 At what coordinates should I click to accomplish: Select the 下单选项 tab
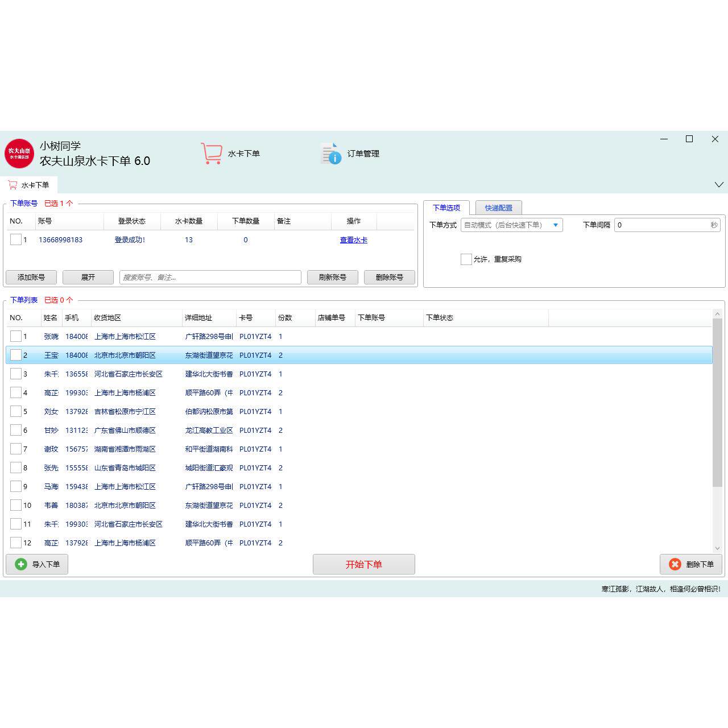[446, 208]
